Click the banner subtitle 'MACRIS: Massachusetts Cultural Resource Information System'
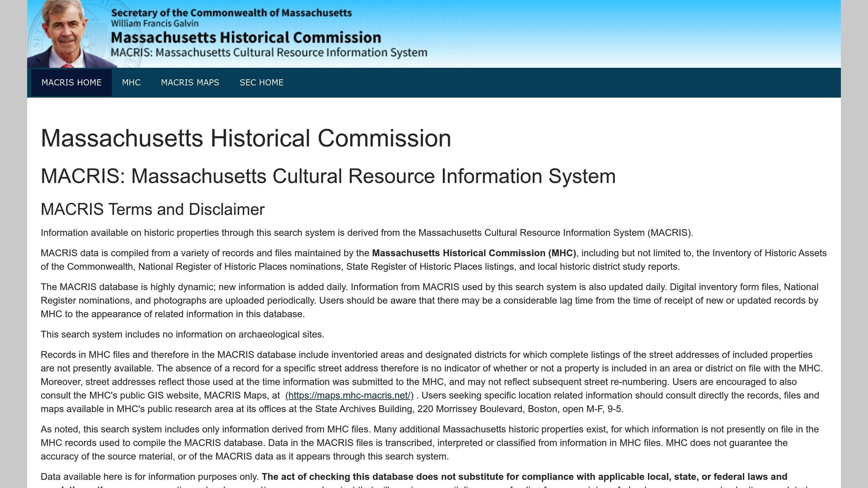The width and height of the screenshot is (868, 488). (269, 53)
